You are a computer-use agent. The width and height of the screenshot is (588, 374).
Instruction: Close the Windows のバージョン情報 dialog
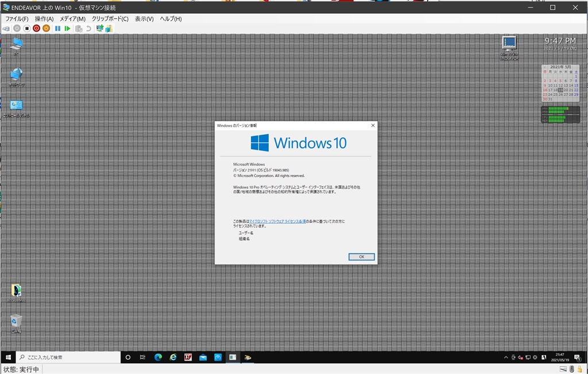(373, 126)
